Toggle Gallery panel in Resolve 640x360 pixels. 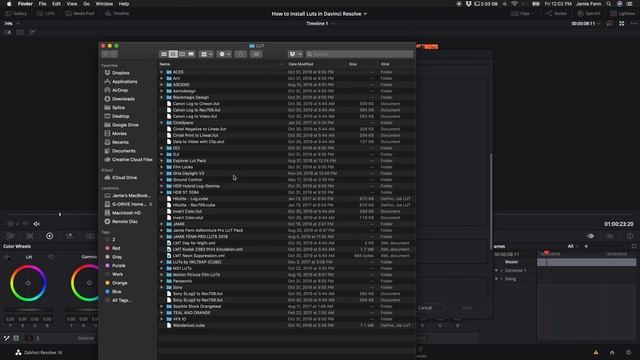pos(16,13)
